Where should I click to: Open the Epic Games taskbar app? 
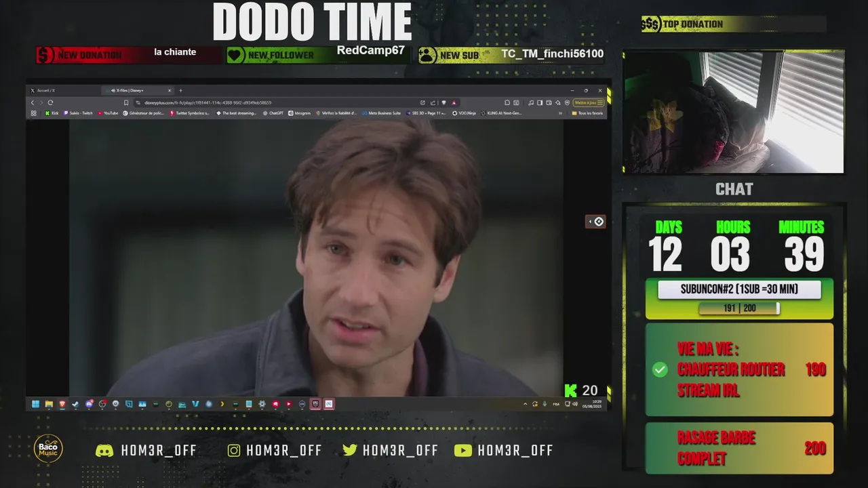point(316,404)
